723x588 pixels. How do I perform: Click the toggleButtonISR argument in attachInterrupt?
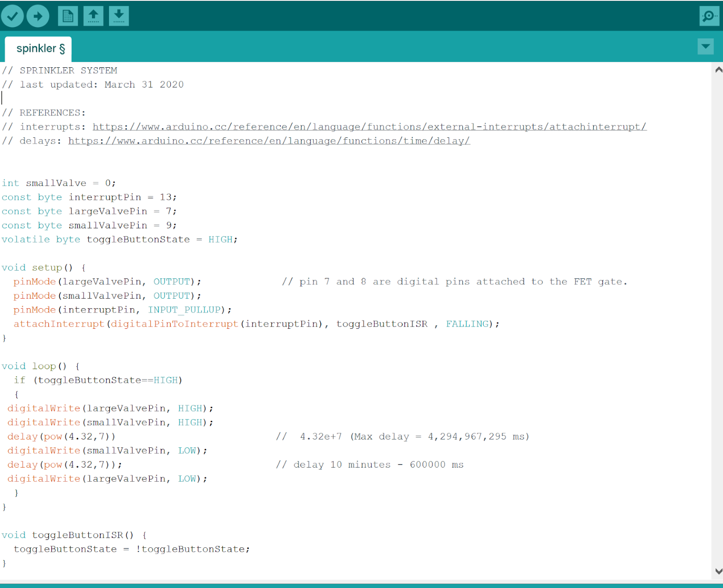382,324
